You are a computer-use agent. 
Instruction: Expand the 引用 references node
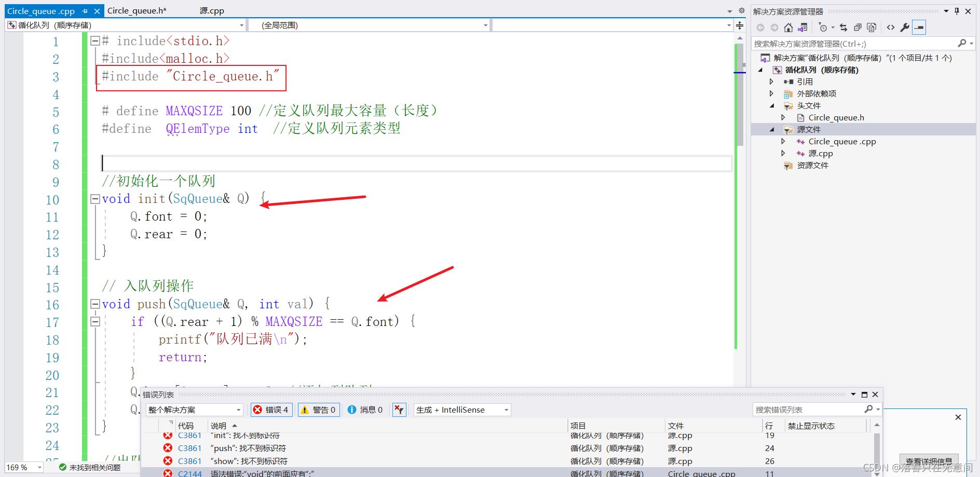click(x=772, y=81)
